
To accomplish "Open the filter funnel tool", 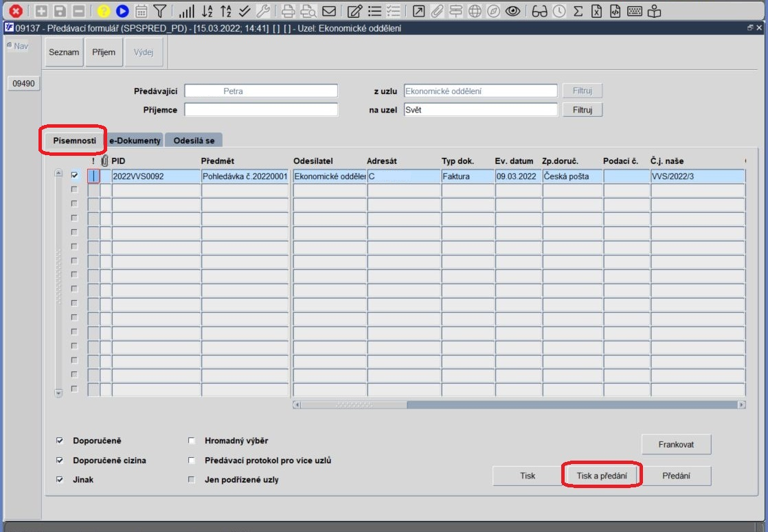I will click(159, 11).
